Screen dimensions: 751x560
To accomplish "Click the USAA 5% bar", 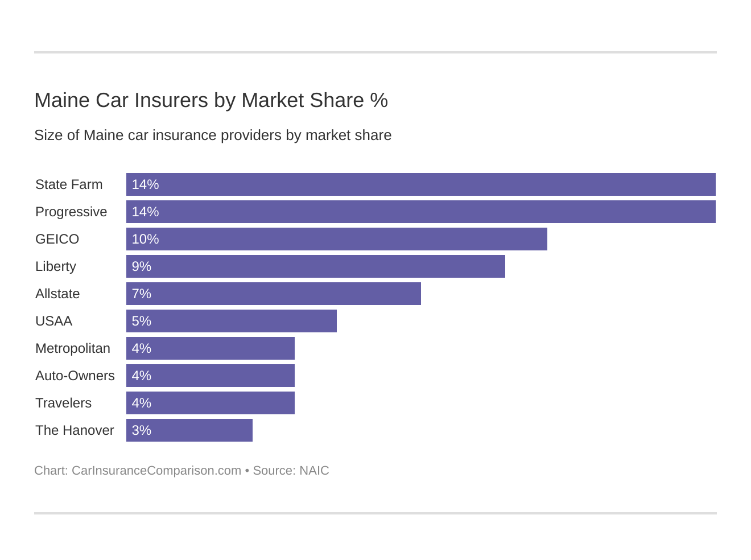I will point(231,321).
